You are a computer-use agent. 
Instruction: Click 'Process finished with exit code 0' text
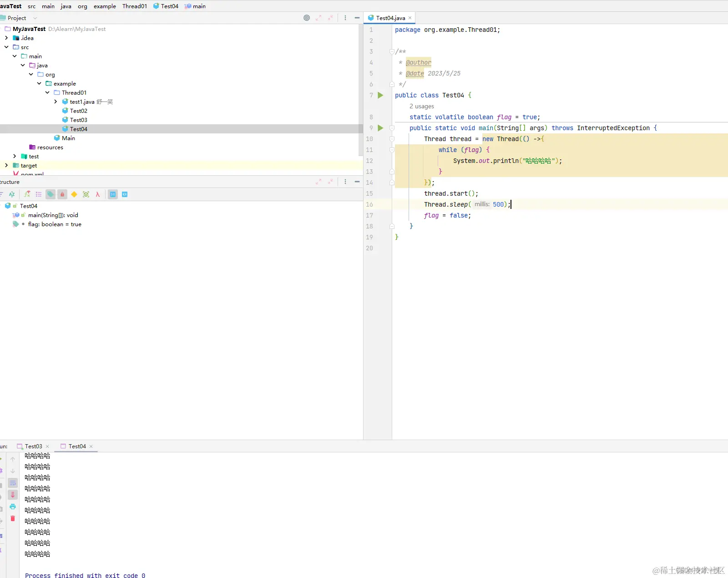pyautogui.click(x=85, y=575)
